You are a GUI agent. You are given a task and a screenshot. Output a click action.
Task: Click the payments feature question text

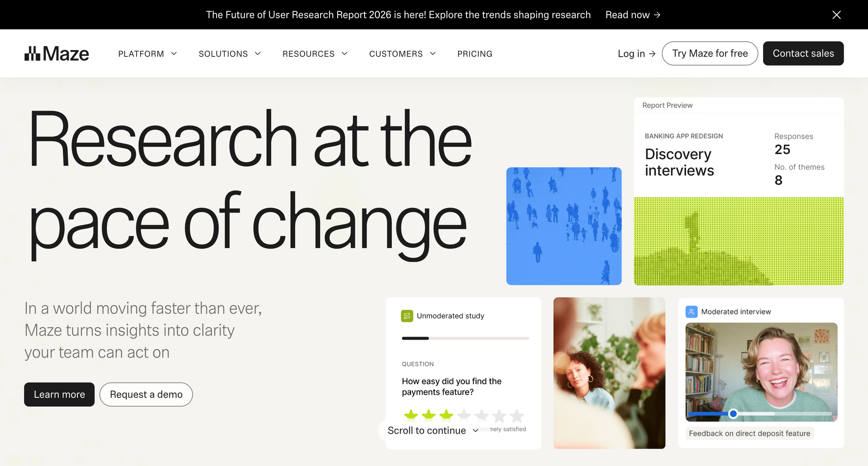[x=452, y=387]
